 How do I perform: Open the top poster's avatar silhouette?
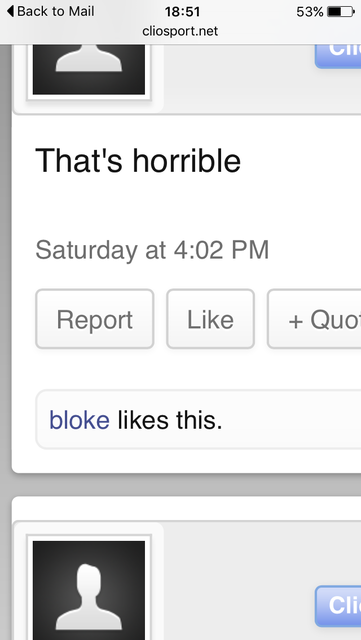[x=89, y=69]
